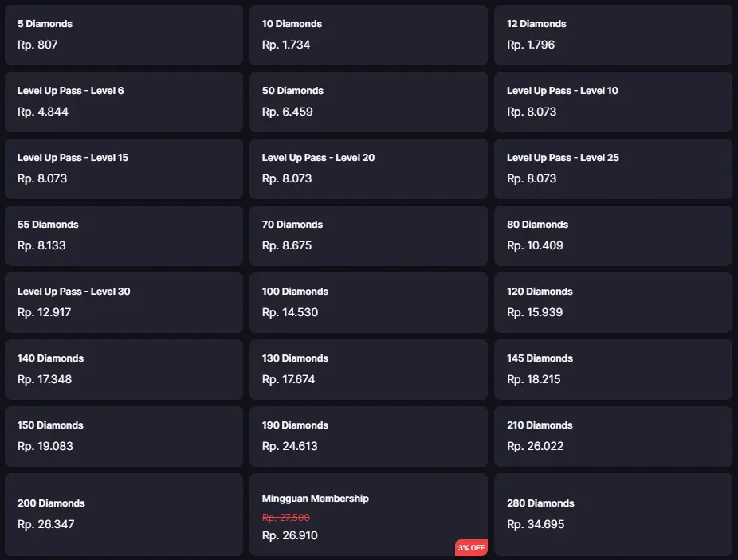
Task: Select Level Up Pass - Level 6
Action: click(x=124, y=102)
